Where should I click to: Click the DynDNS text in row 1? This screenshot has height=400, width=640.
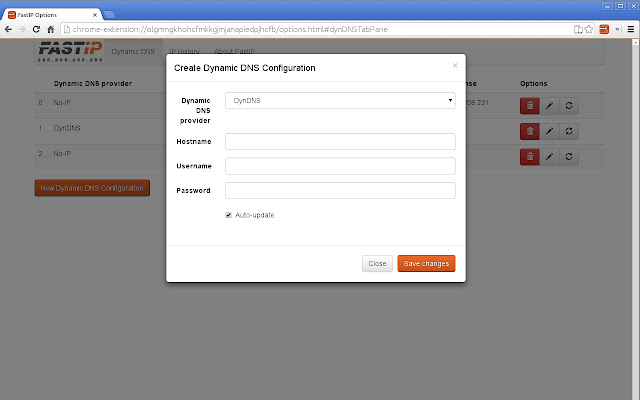point(67,128)
